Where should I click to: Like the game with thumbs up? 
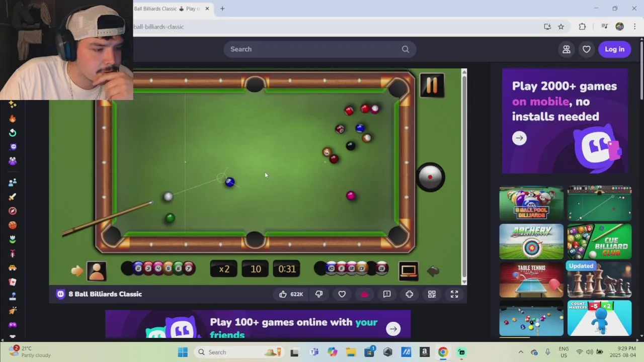click(290, 294)
